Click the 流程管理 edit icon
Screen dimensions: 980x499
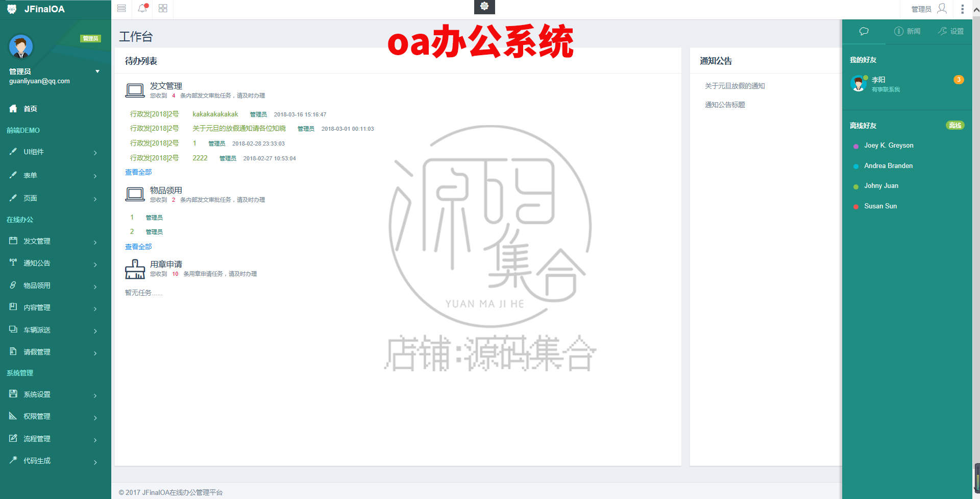[13, 438]
